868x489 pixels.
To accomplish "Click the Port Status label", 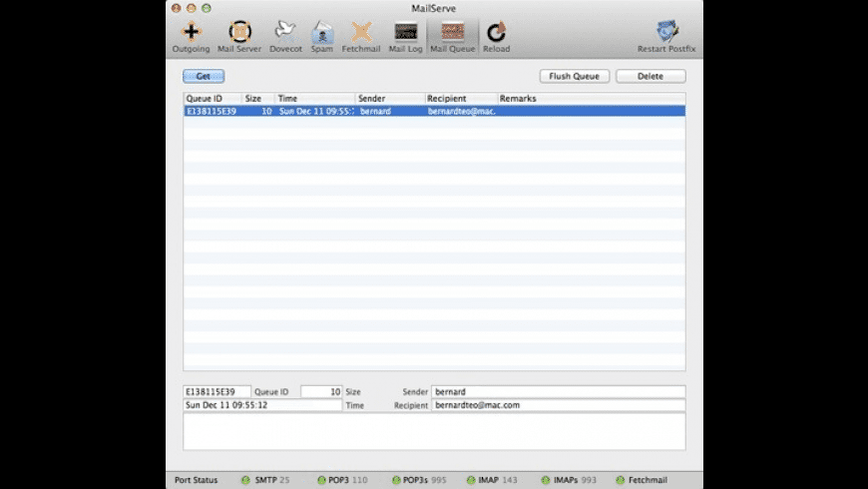I will [x=196, y=480].
